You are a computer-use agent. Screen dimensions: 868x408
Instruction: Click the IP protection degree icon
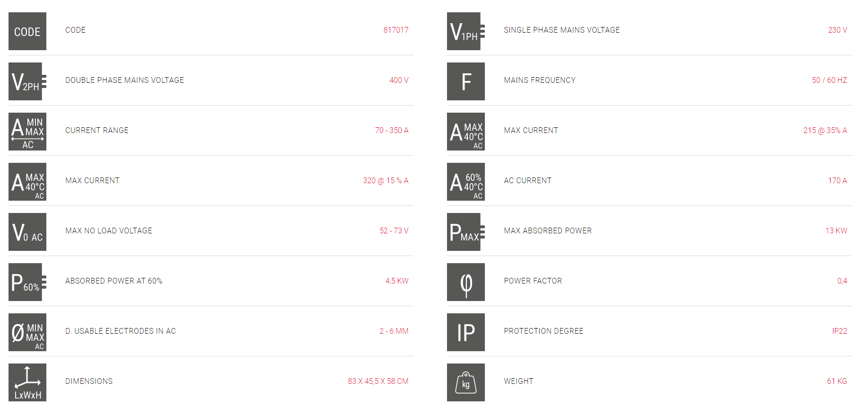(466, 332)
